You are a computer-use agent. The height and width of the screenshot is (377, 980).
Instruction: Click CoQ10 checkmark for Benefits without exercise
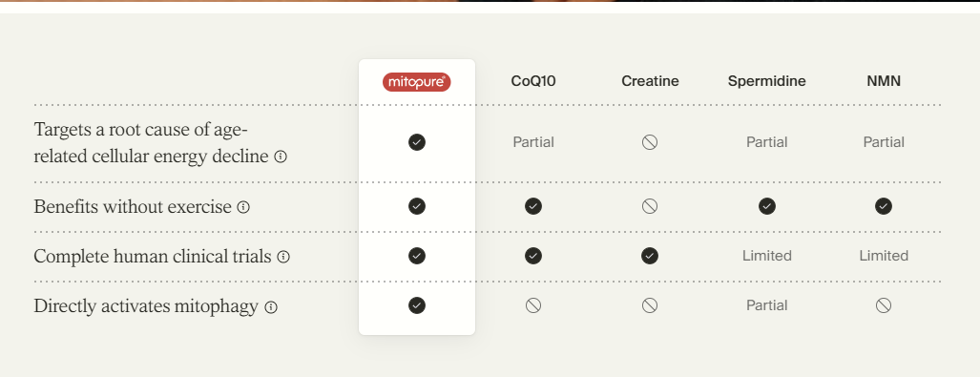(x=533, y=206)
